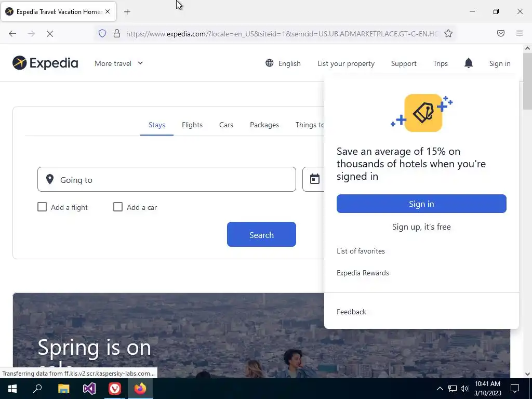Select the Stays tab
This screenshot has height=399, width=532.
tap(157, 125)
